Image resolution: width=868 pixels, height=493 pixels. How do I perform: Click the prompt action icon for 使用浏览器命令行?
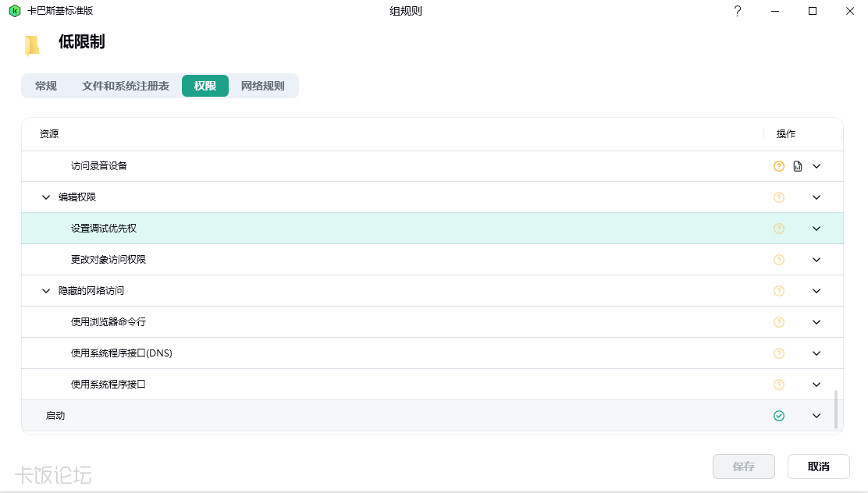point(779,322)
